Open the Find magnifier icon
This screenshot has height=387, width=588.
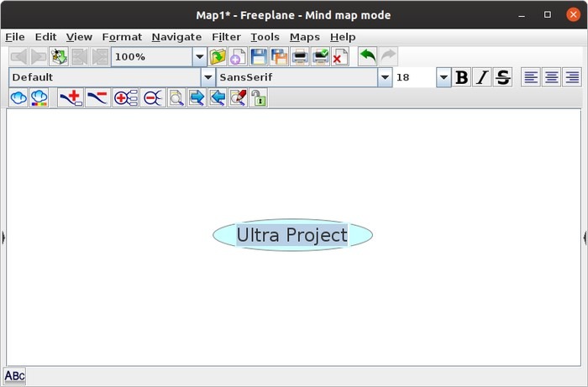(x=176, y=97)
